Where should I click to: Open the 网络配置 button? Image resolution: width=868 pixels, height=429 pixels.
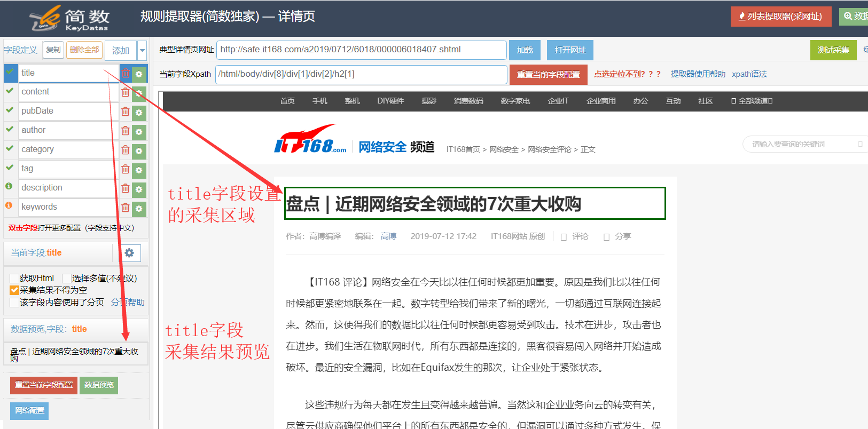pos(29,411)
